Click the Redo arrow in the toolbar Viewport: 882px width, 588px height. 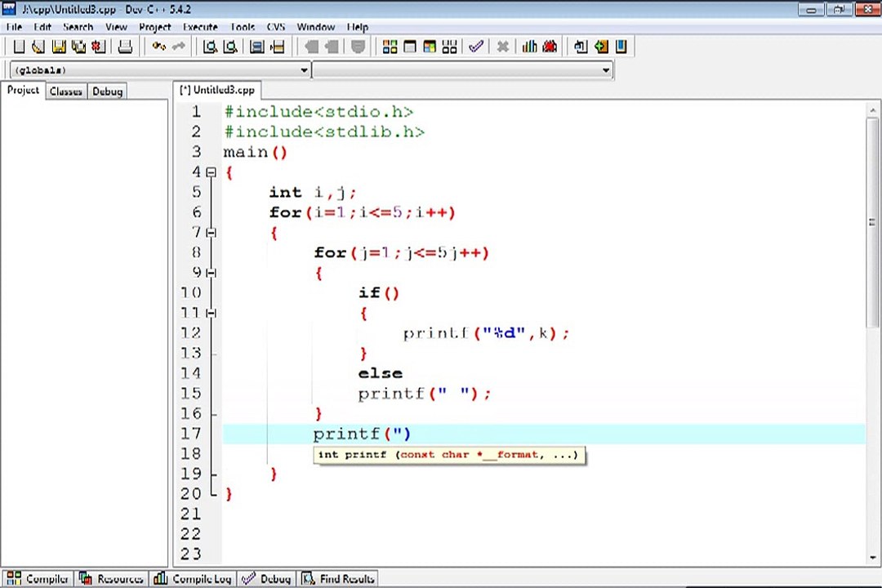click(x=179, y=47)
